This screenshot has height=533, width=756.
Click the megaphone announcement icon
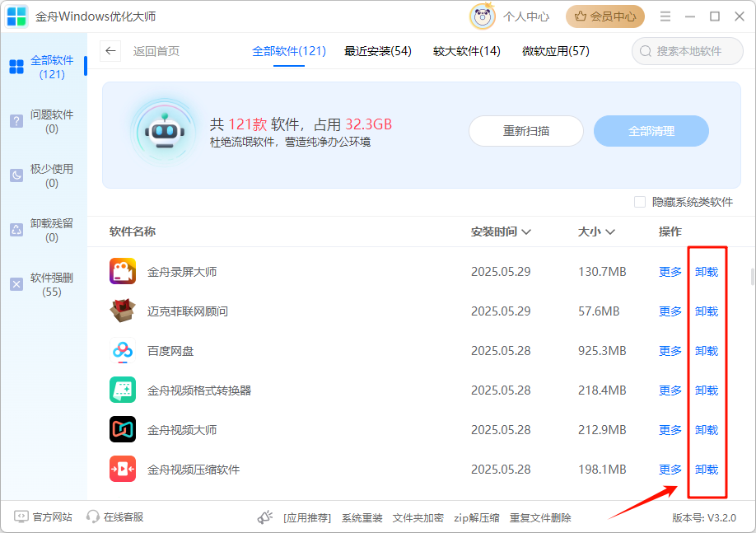pyautogui.click(x=264, y=517)
